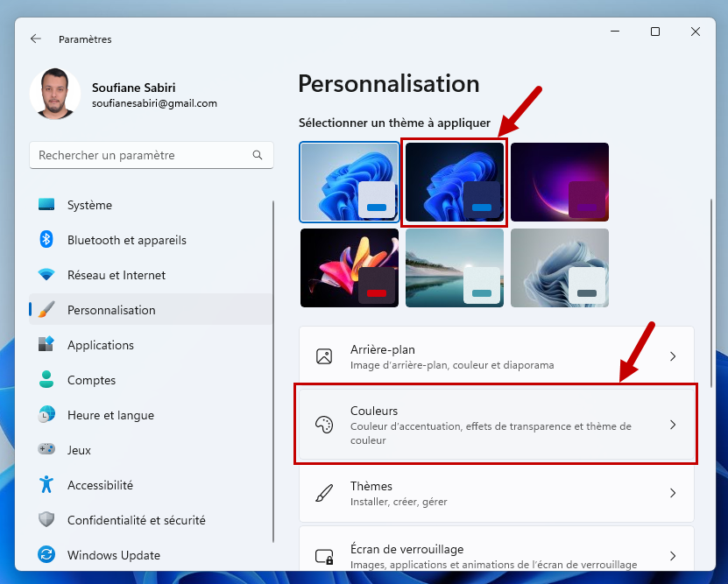This screenshot has width=728, height=584.
Task: Click the Rechercher un paramètre field
Action: 152,155
